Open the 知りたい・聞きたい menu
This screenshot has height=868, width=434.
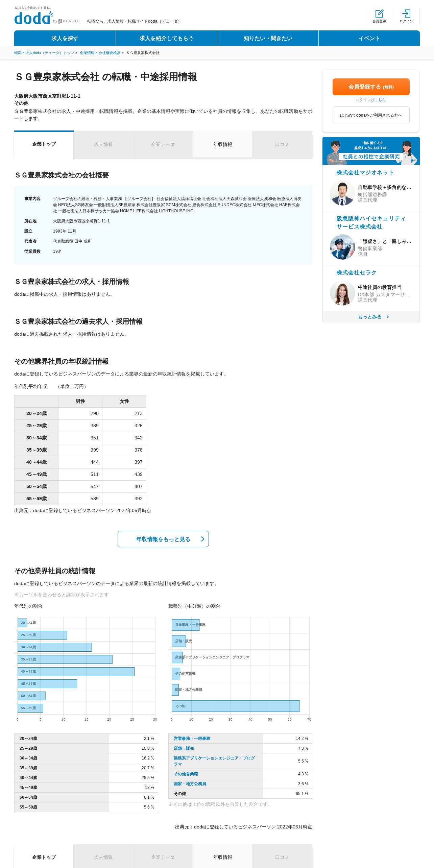click(268, 38)
